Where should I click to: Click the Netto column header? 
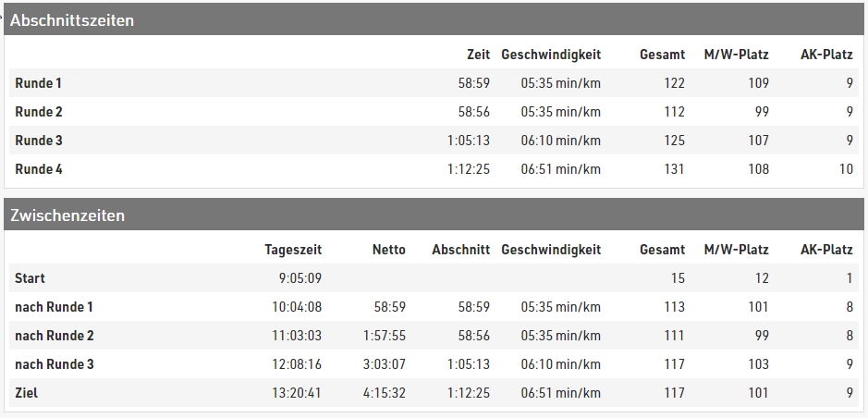pos(388,250)
